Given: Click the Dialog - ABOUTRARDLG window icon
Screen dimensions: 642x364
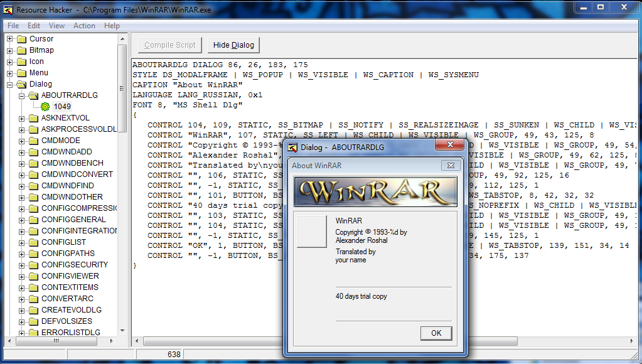Looking at the screenshot, I should point(292,147).
